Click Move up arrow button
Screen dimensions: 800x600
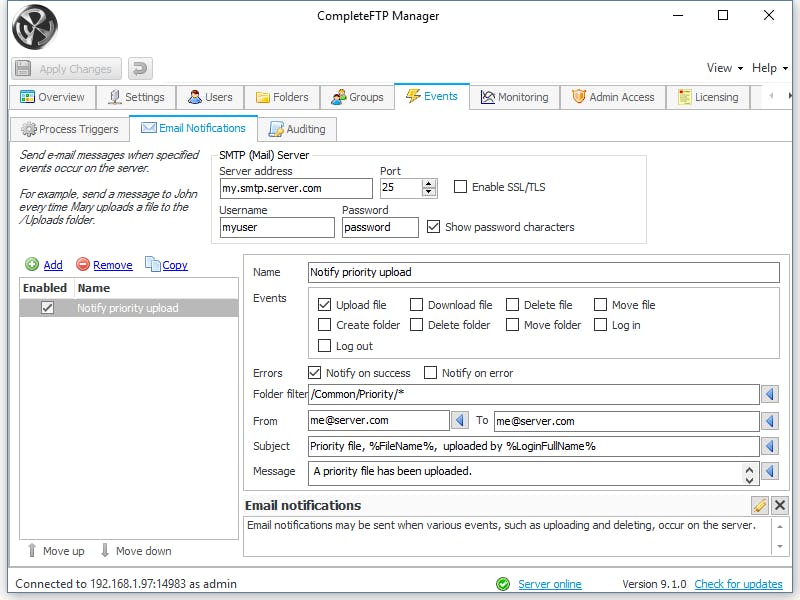point(56,551)
